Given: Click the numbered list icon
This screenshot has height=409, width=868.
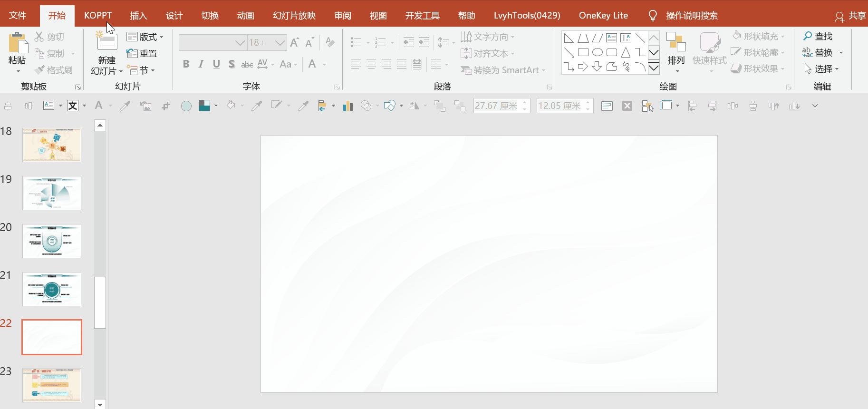Looking at the screenshot, I should pos(380,42).
